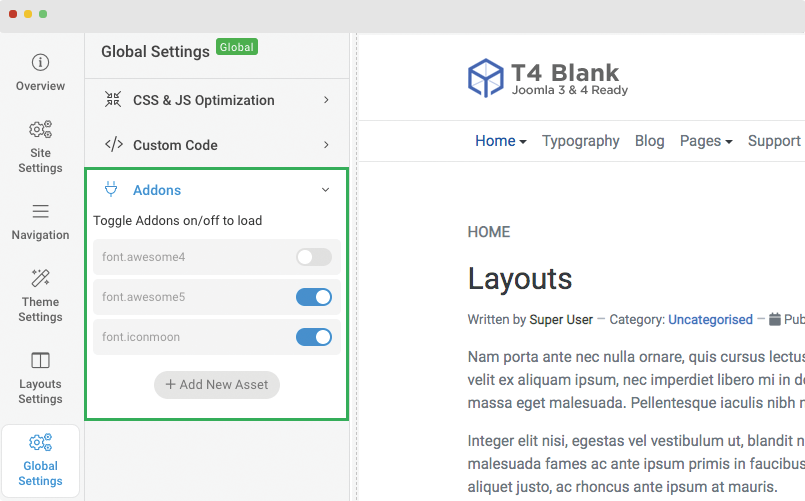The height and width of the screenshot is (501, 805).
Task: Open the Site Settings gears icon
Action: coord(41,129)
